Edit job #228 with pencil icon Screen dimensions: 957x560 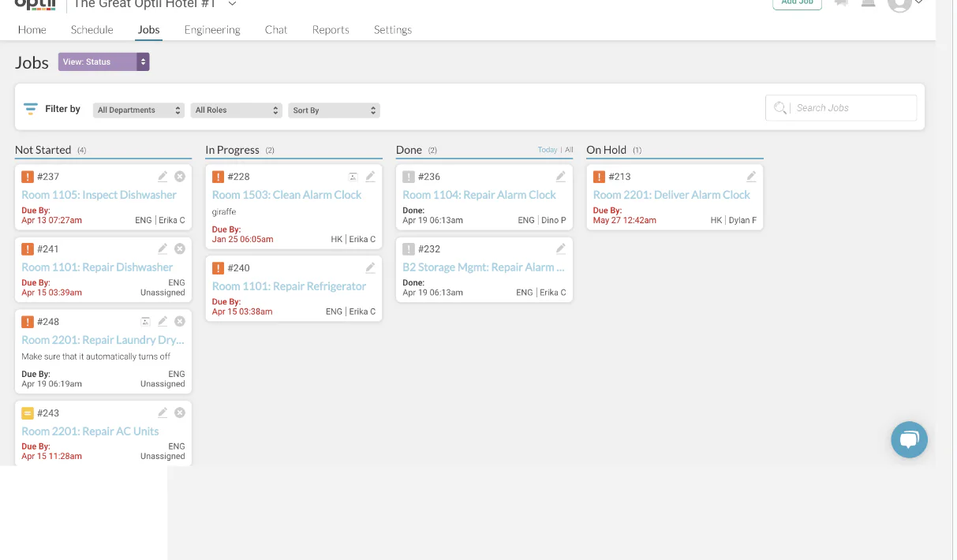click(x=370, y=177)
